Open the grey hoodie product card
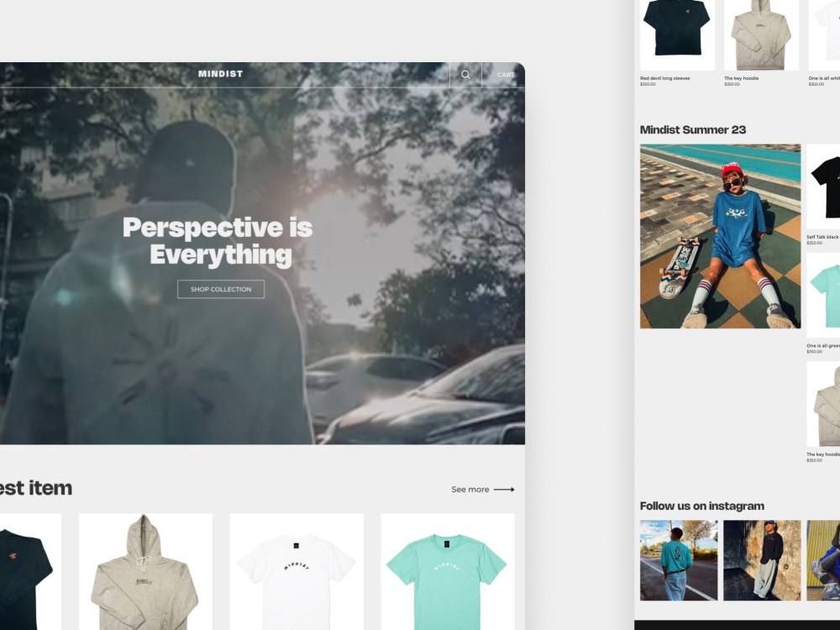 [145, 571]
